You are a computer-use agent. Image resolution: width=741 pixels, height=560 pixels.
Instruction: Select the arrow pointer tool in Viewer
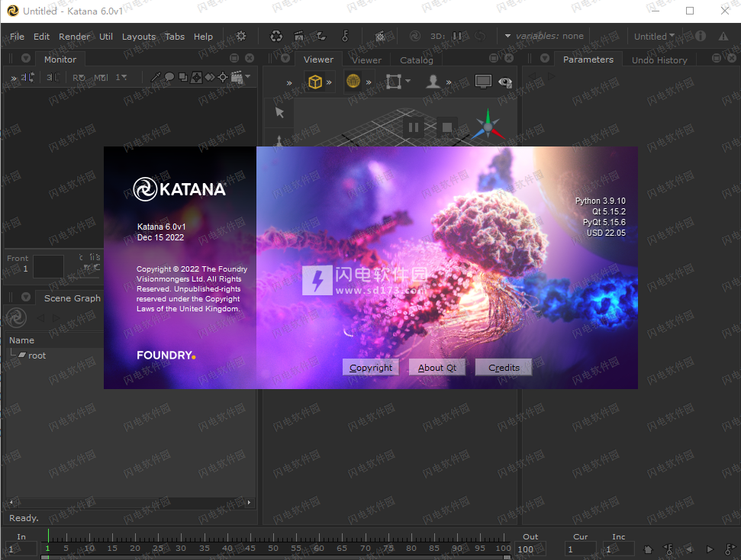point(280,112)
